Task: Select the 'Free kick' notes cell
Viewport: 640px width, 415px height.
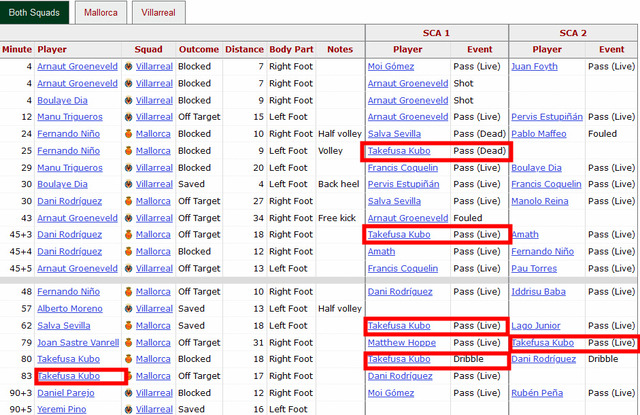Action: tap(337, 218)
